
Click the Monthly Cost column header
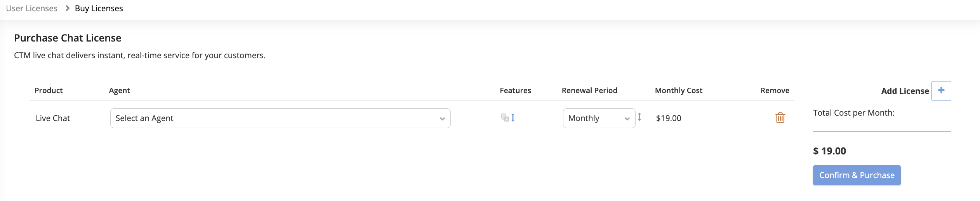click(678, 90)
